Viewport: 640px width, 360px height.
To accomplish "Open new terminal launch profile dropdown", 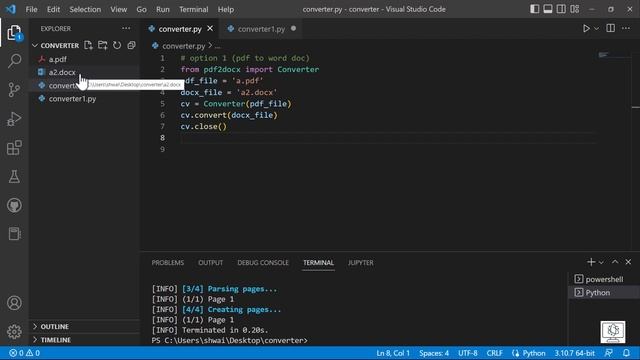I will point(601,262).
